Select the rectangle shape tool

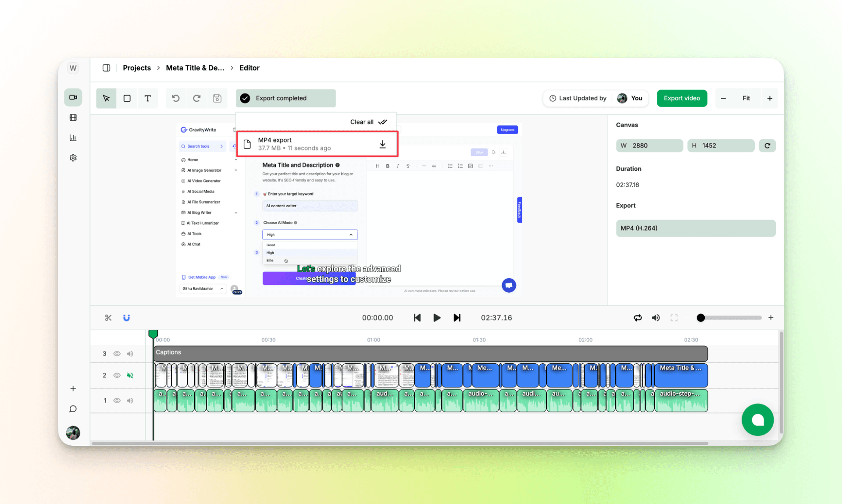[x=127, y=98]
